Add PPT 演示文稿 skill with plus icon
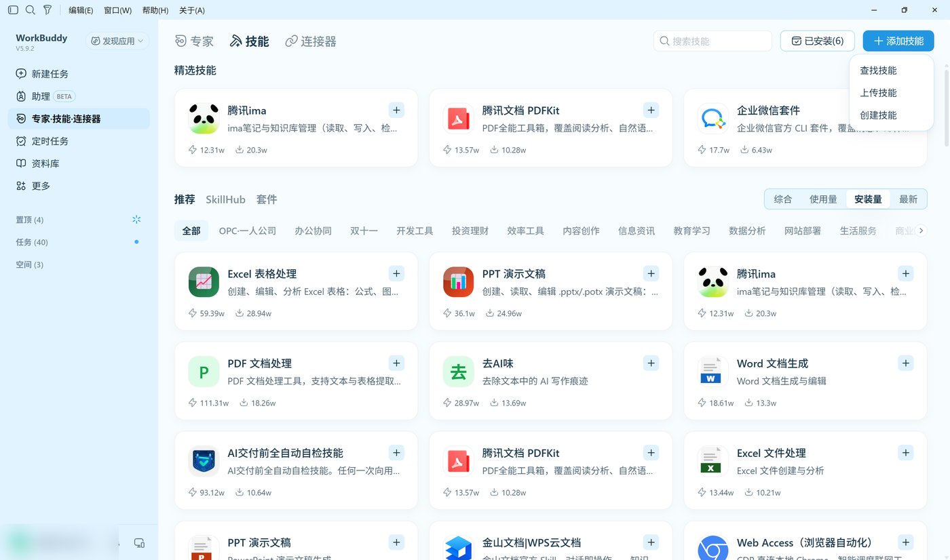 click(x=651, y=273)
